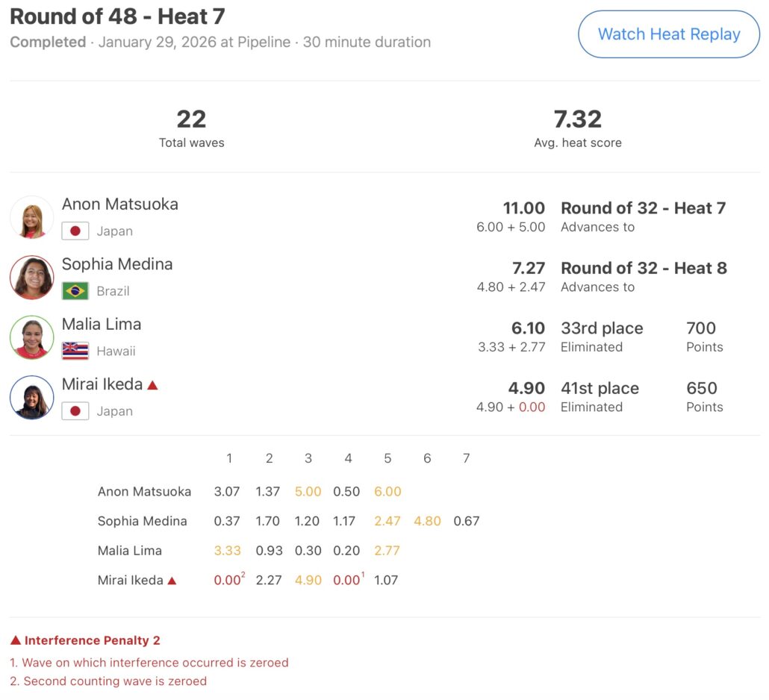Open Anon Matsuoka's profile photo
The width and height of the screenshot is (769, 700).
pos(32,217)
